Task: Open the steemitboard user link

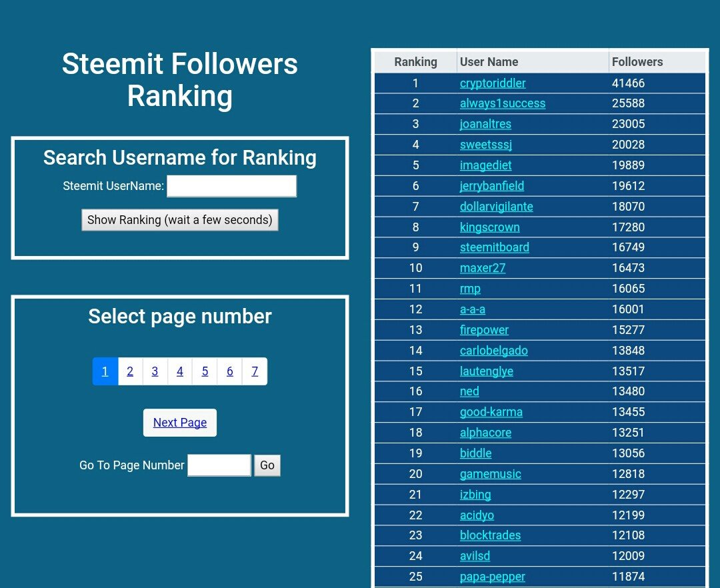Action: [x=495, y=247]
